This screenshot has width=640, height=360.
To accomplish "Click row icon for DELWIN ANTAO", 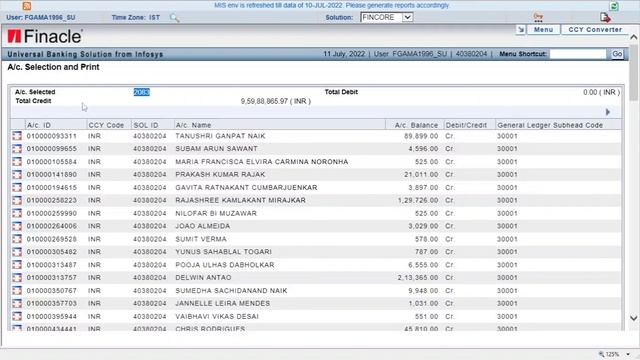I will (x=17, y=278).
